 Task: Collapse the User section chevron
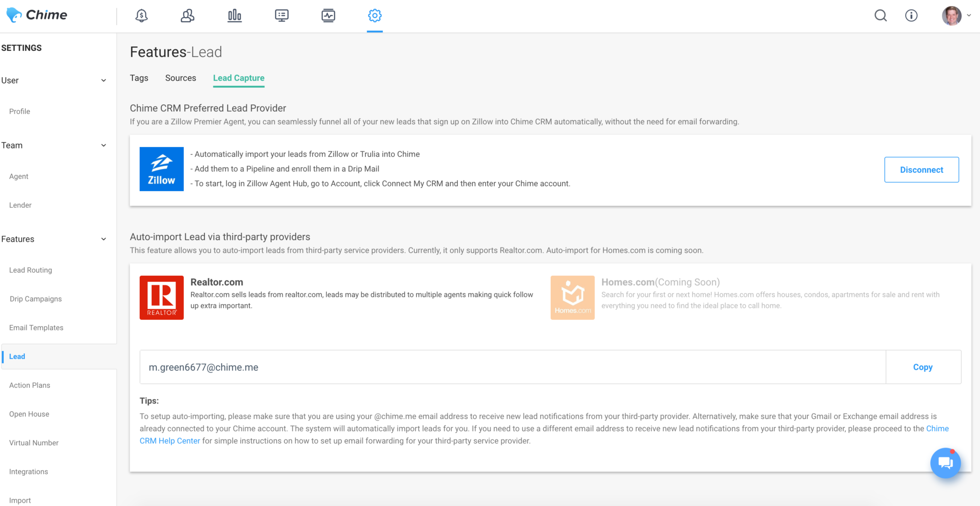(x=104, y=80)
